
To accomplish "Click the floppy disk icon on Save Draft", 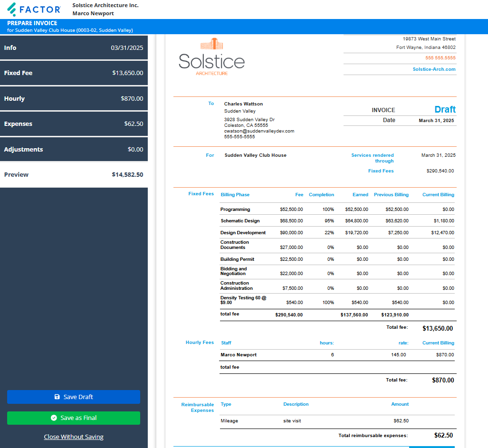I will [x=57, y=397].
